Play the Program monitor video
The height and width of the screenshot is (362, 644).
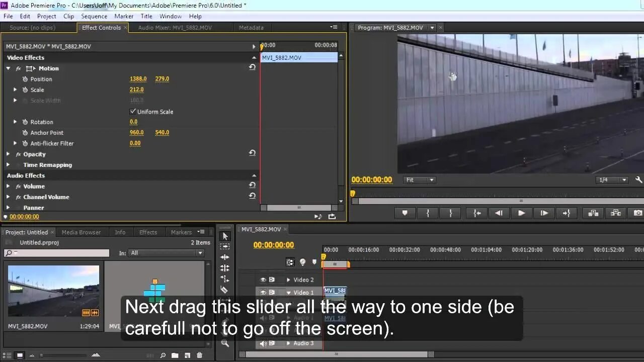(x=521, y=213)
